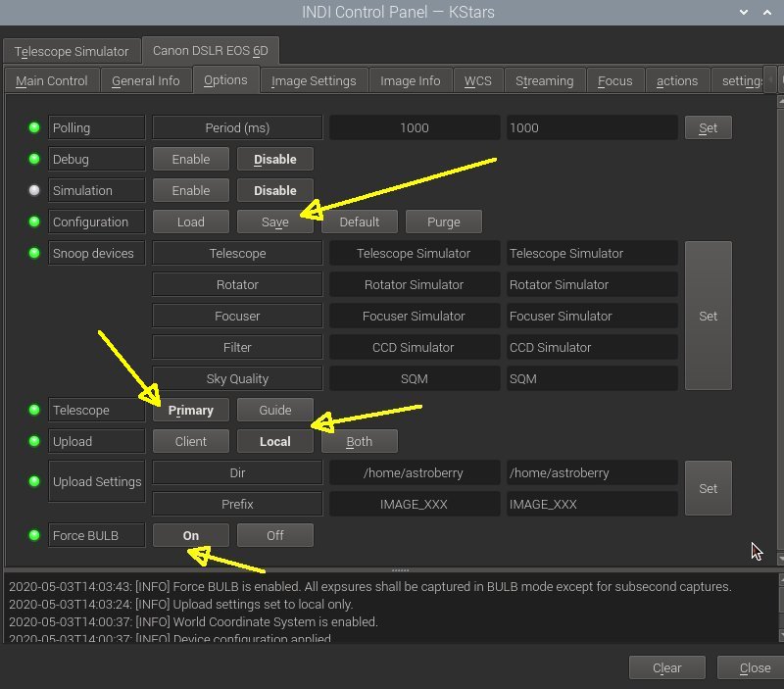Select Guide telescope

point(275,410)
